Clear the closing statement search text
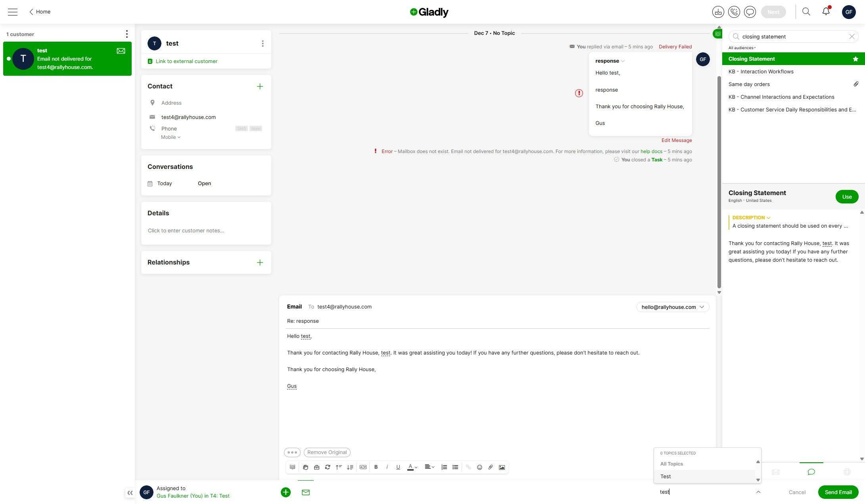This screenshot has width=865, height=504. point(852,36)
